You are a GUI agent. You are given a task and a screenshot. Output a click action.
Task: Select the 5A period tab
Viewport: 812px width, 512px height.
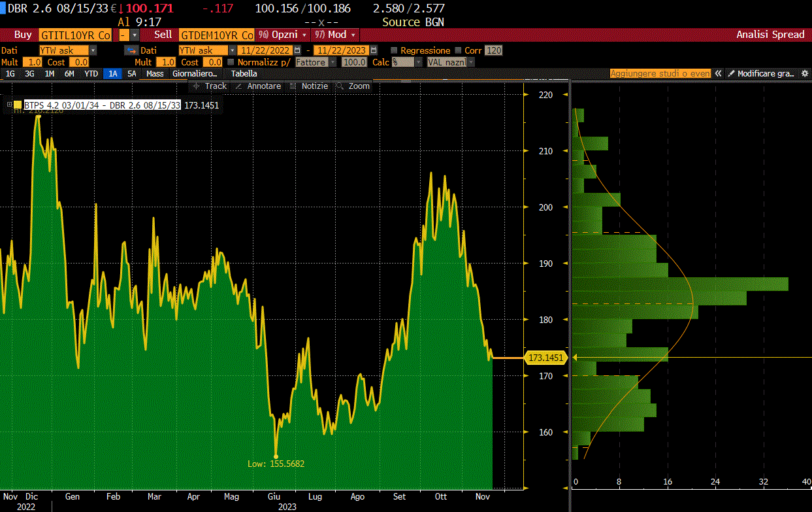132,74
